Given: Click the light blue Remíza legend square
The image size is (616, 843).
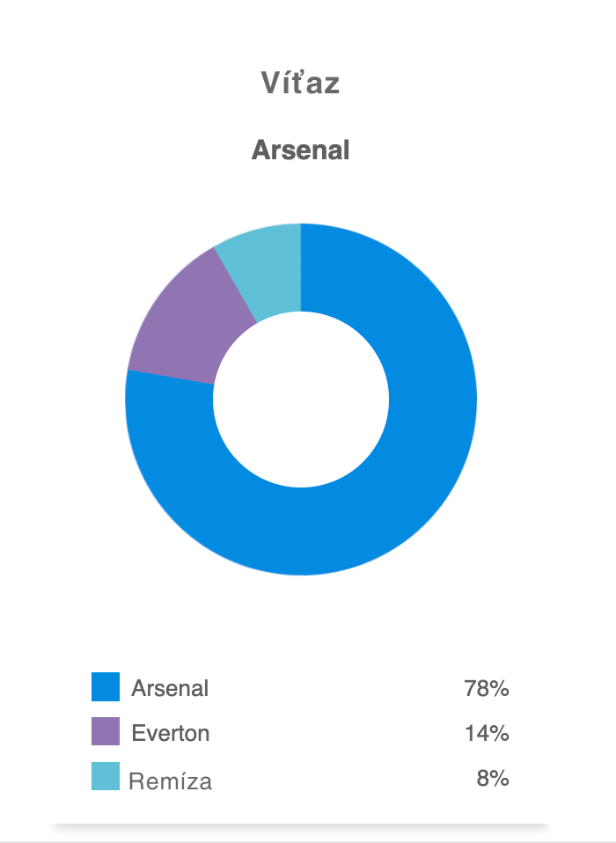Looking at the screenshot, I should click(x=106, y=777).
